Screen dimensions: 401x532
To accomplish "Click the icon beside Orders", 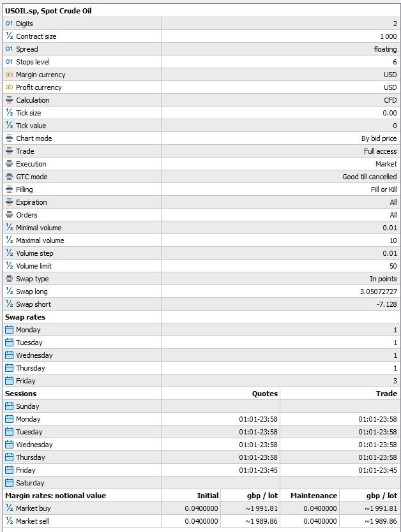I will 9,215.
